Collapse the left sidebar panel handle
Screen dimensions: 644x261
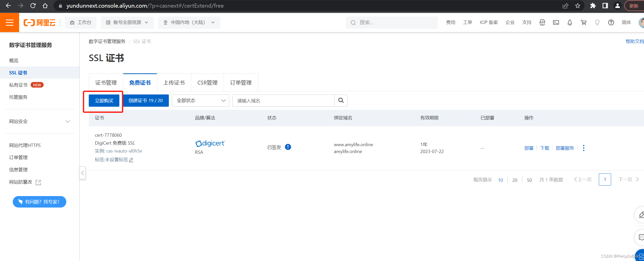(x=82, y=173)
